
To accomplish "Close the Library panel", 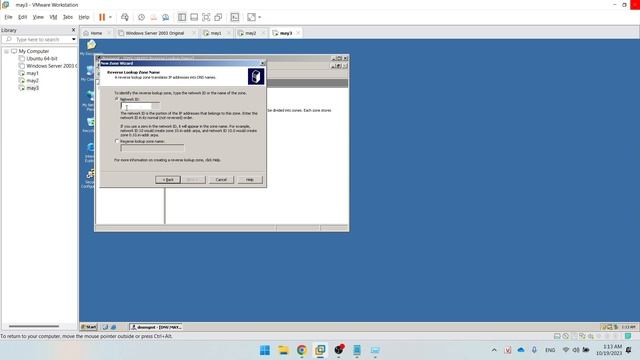I will point(73,30).
